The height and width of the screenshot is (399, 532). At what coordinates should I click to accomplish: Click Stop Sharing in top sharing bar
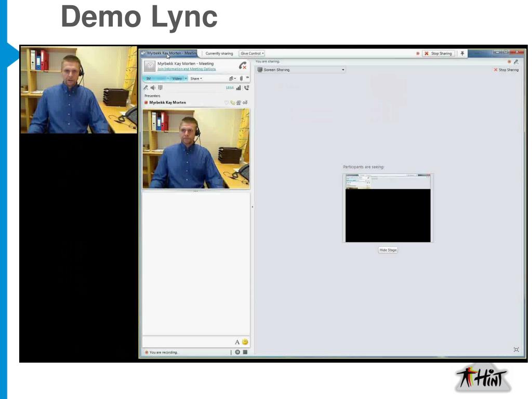point(438,54)
